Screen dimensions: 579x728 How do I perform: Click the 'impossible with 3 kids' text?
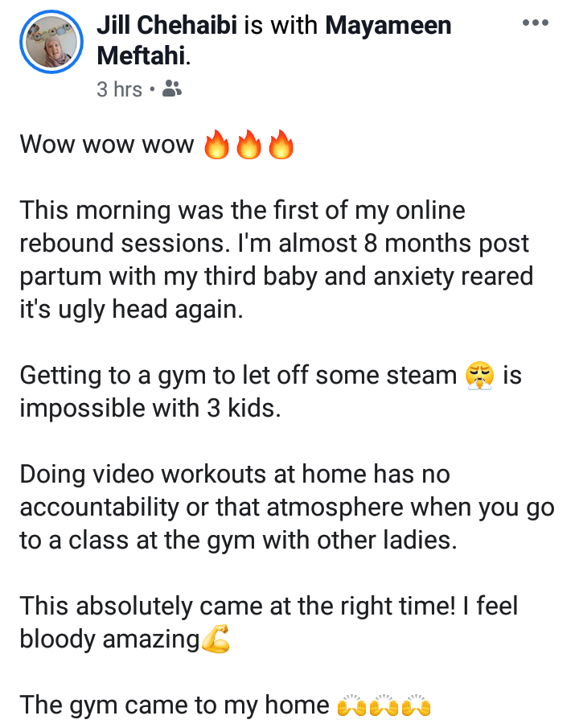tap(150, 408)
